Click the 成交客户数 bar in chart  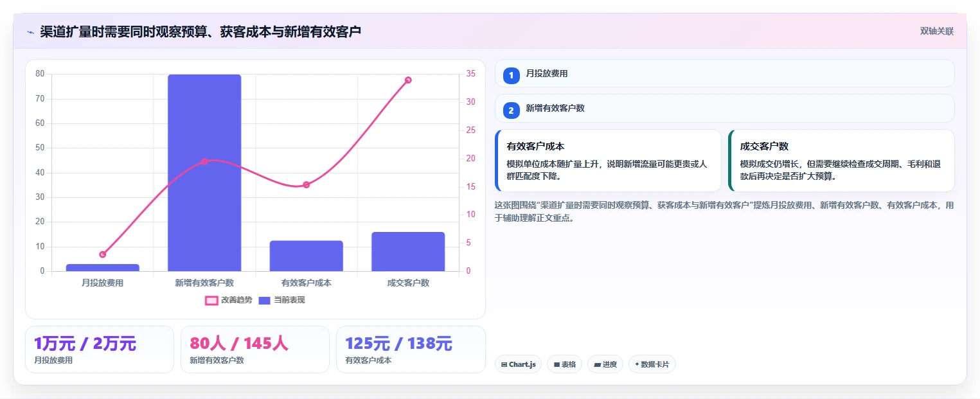(x=408, y=251)
